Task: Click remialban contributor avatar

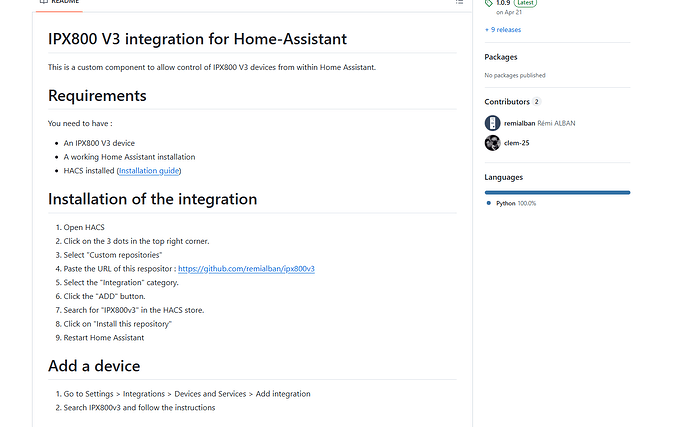Action: pos(492,123)
